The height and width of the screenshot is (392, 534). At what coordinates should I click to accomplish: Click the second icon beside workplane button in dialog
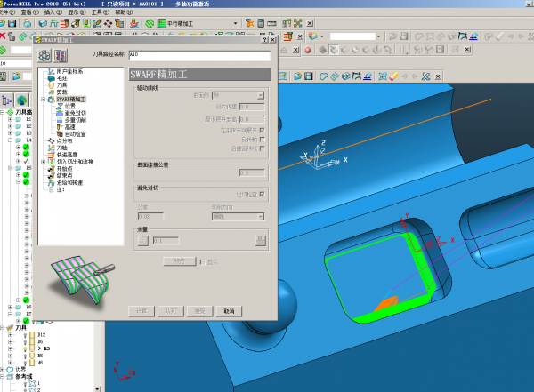(x=61, y=54)
